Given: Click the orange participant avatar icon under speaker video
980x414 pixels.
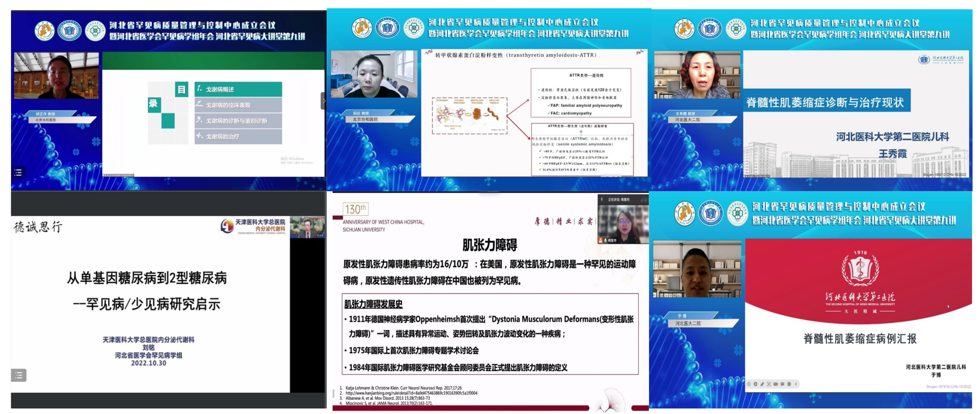Looking at the screenshot, I should (x=600, y=240).
